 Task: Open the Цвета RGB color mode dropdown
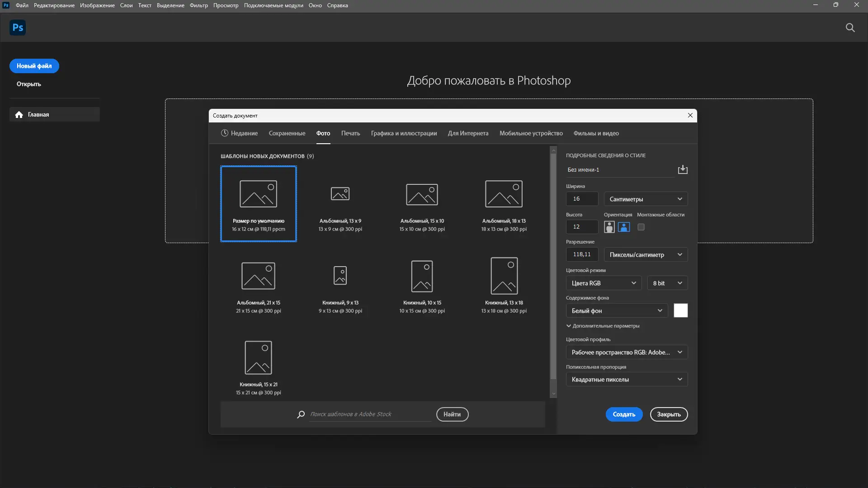coord(604,283)
